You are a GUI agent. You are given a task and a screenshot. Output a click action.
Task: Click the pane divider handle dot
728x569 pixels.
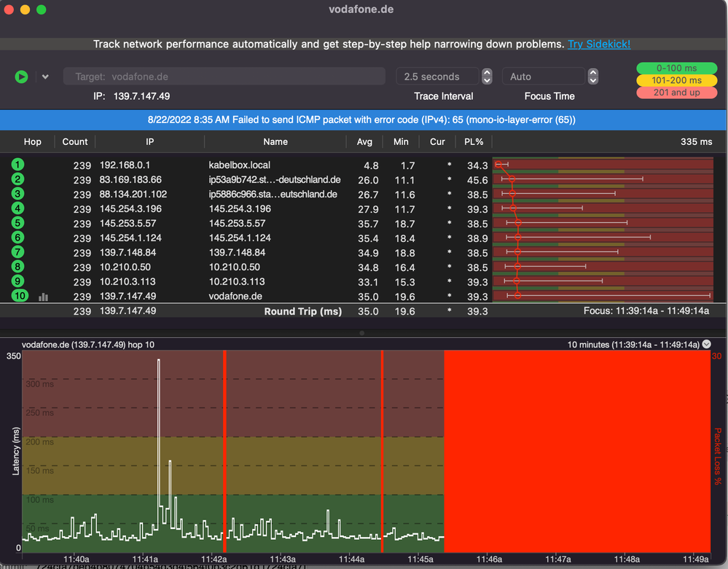[x=361, y=333]
